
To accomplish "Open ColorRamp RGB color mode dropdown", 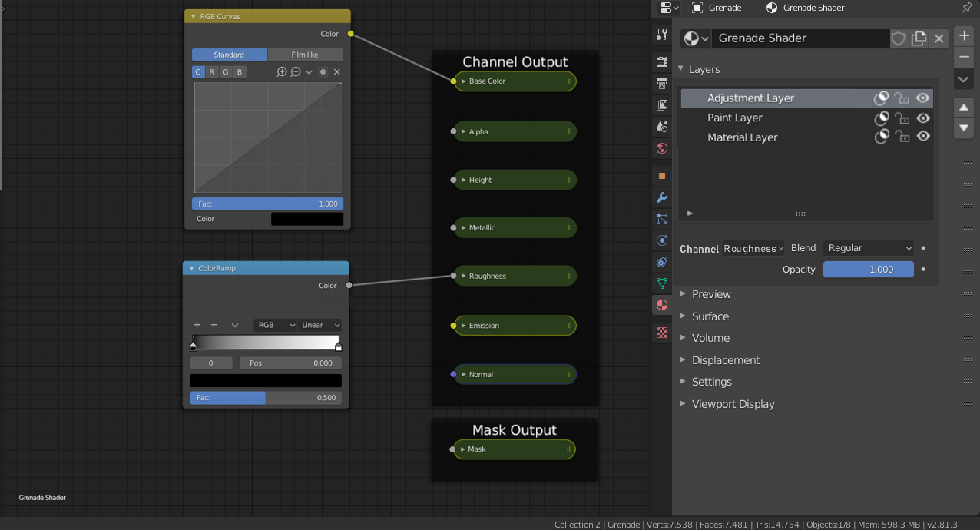I will pos(276,325).
